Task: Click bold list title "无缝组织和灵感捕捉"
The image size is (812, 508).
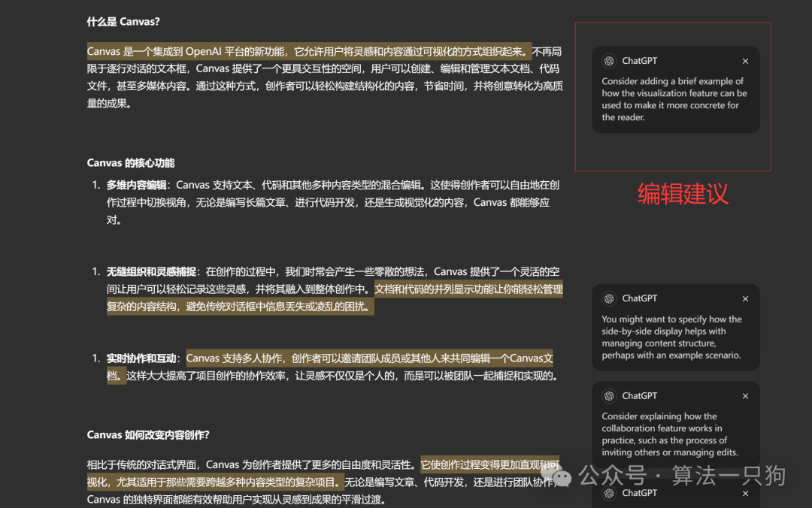Action: click(x=151, y=272)
